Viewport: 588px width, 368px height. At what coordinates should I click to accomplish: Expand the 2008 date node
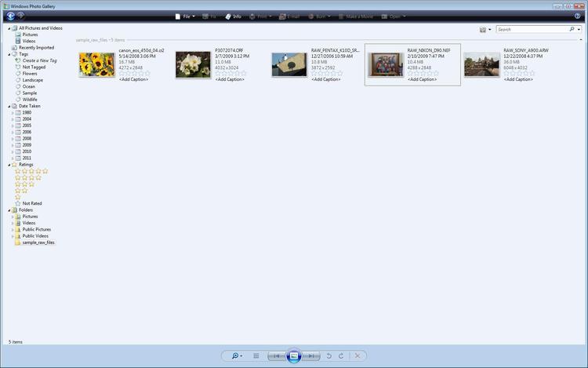click(x=13, y=139)
